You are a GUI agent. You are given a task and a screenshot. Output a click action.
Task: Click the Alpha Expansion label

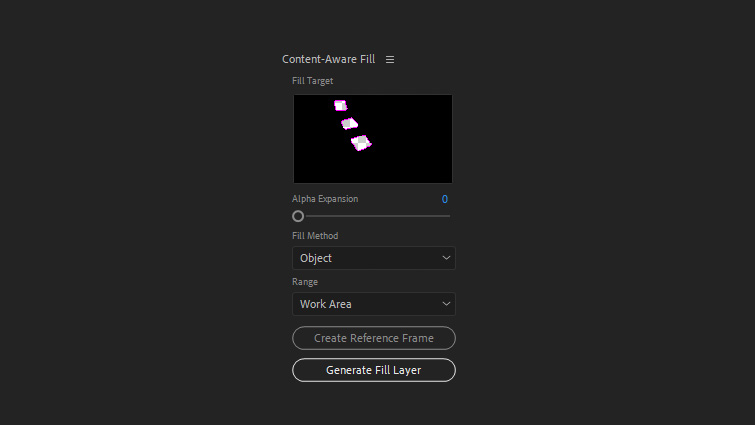coord(325,199)
